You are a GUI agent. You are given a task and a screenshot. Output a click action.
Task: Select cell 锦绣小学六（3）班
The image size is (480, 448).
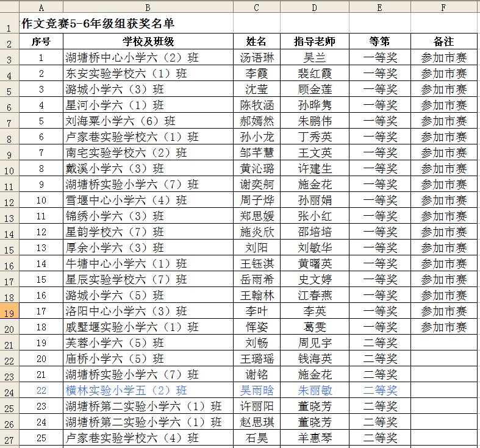tap(148, 216)
